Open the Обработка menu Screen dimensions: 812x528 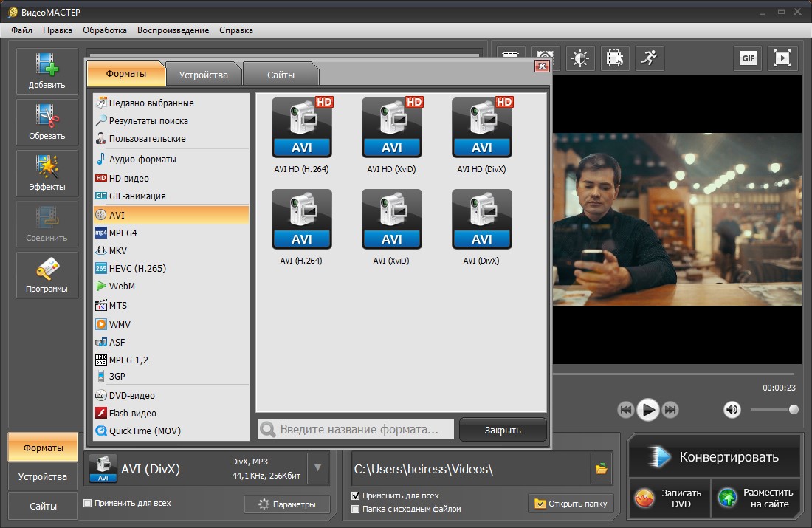coord(105,30)
